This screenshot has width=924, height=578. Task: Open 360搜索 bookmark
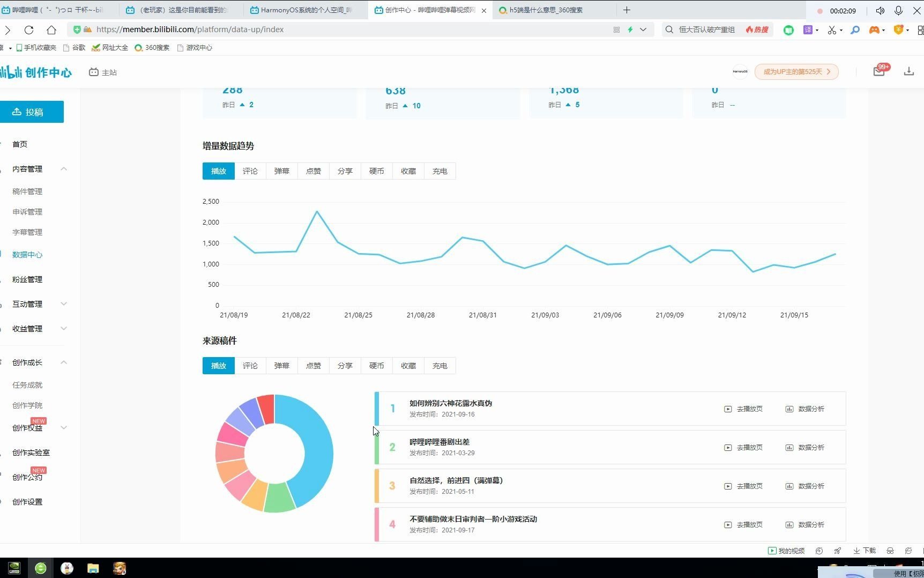coord(152,48)
